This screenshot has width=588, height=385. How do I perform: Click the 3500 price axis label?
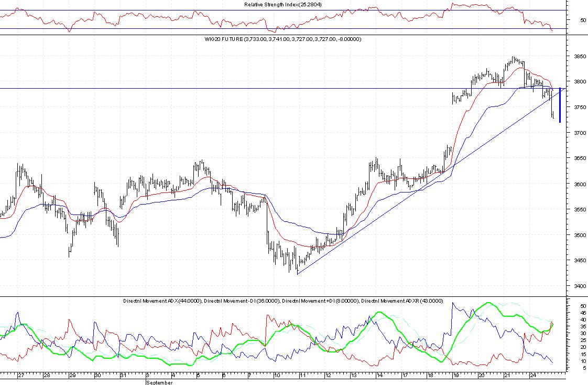[x=580, y=236]
